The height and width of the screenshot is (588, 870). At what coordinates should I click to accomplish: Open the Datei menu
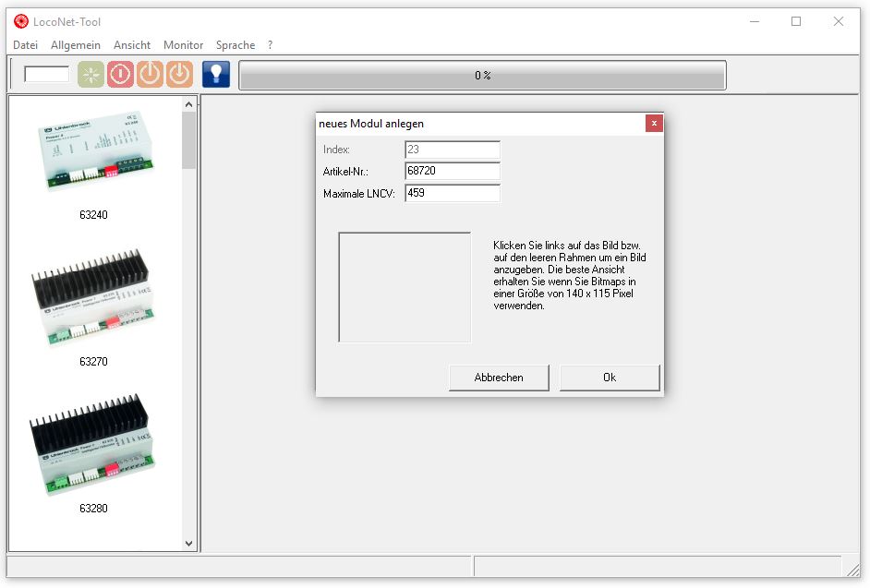coord(26,45)
